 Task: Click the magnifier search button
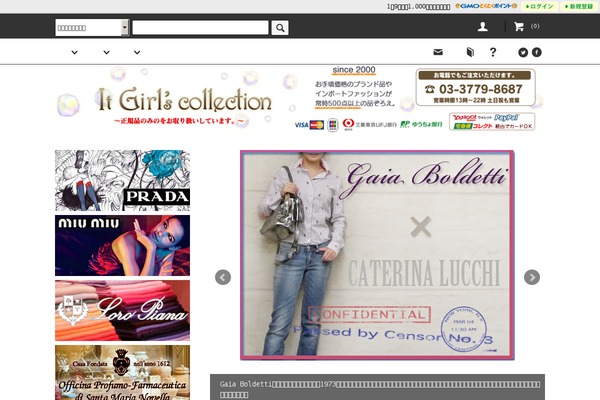coord(280,28)
